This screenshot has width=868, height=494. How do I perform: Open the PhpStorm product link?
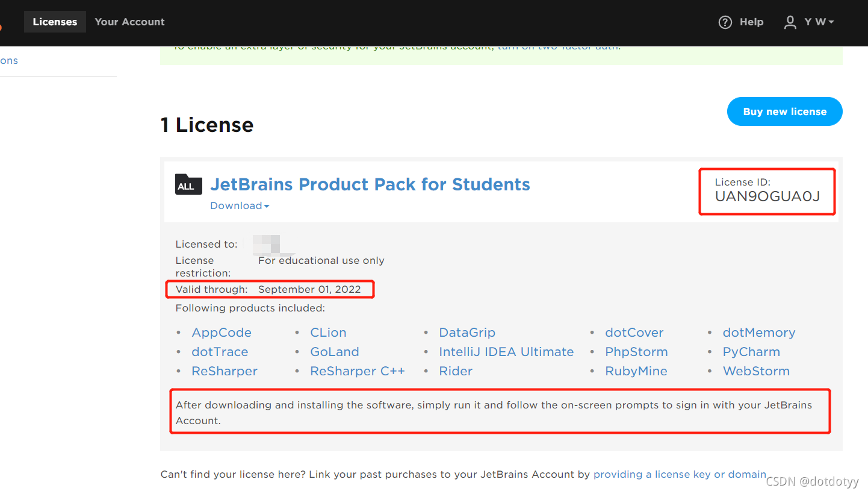tap(636, 352)
